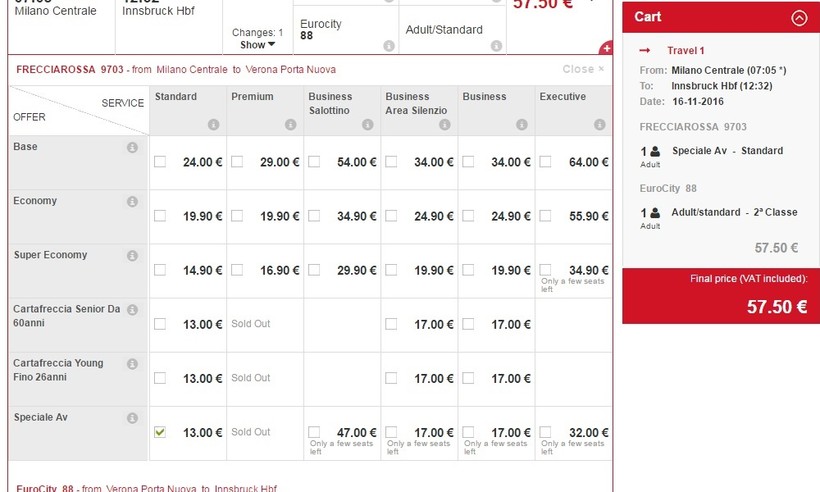The image size is (820, 492).
Task: Select Speciale Av Business Salottino 47.00 € checkbox
Action: click(314, 432)
